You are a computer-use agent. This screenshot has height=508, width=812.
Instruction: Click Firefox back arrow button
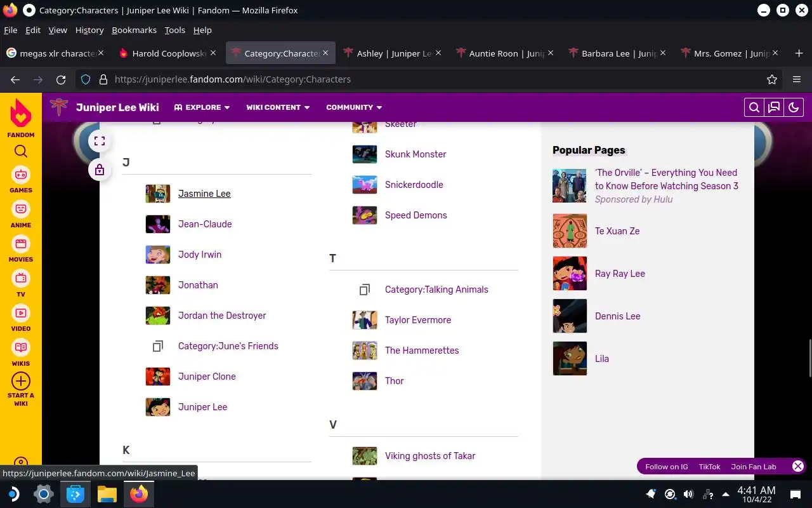tap(15, 79)
